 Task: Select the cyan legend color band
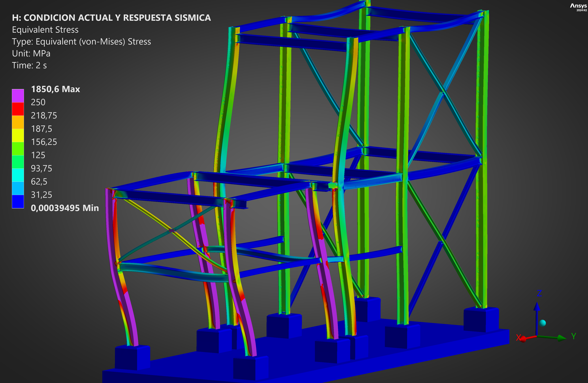coord(18,175)
